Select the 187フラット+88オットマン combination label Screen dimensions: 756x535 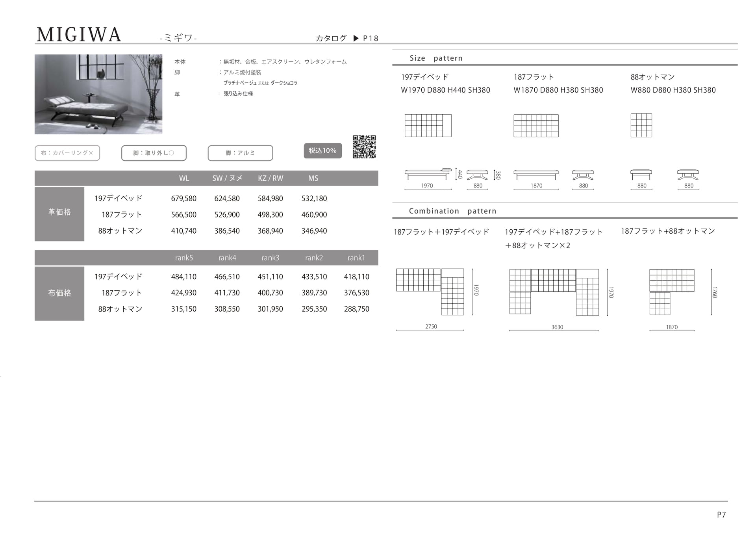click(x=668, y=231)
